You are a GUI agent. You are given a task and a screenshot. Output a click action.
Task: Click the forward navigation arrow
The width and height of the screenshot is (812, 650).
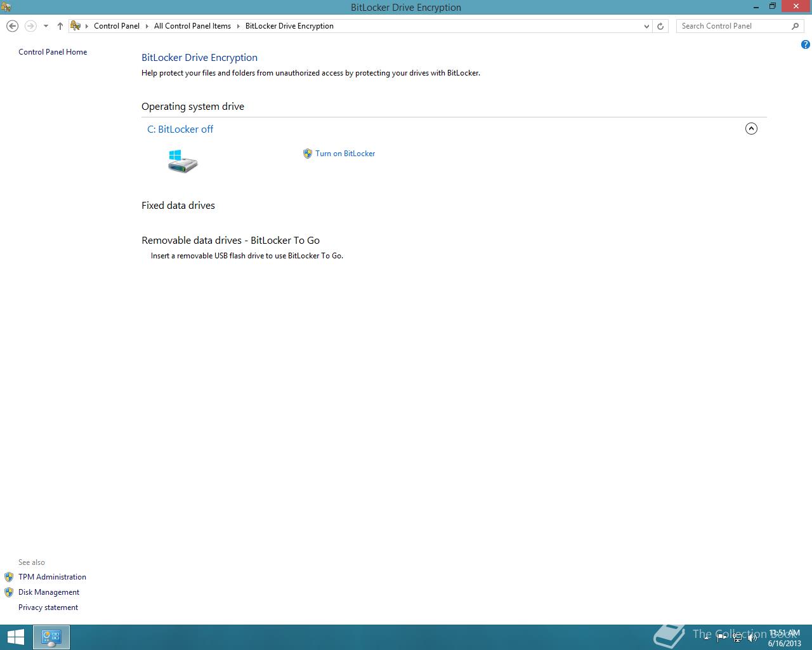click(x=30, y=26)
